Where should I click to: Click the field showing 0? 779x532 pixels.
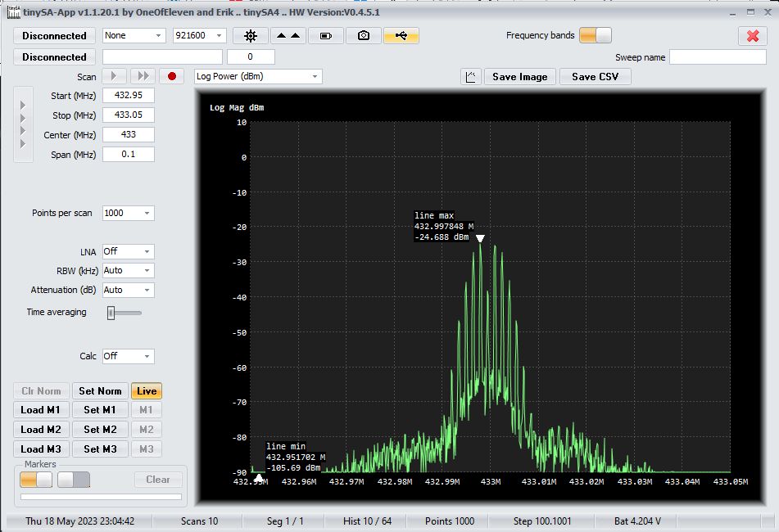251,57
